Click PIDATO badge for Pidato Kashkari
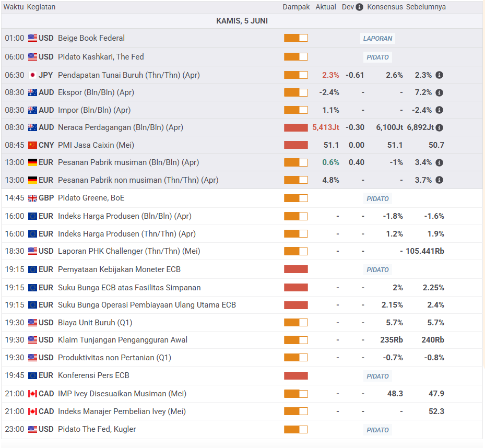This screenshot has height=448, width=485. click(377, 57)
